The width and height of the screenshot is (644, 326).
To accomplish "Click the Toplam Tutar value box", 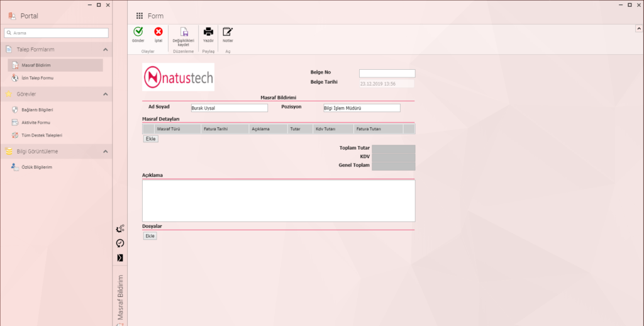I will tap(394, 149).
